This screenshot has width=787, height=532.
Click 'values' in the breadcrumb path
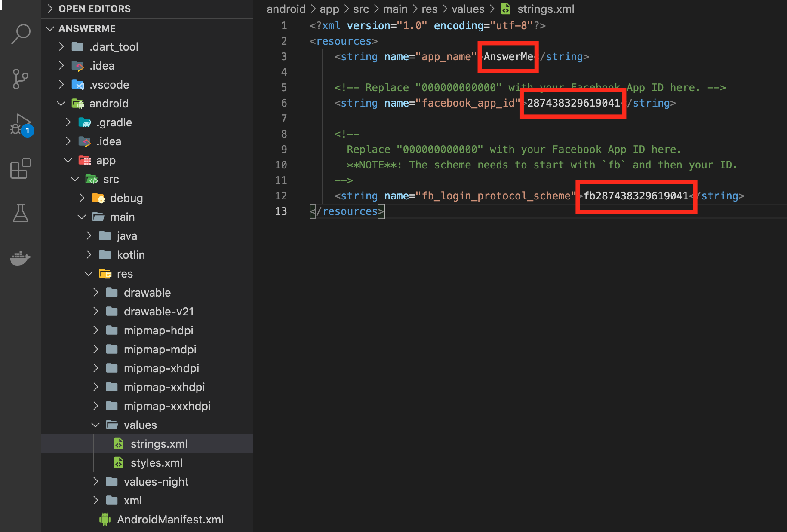pyautogui.click(x=468, y=9)
